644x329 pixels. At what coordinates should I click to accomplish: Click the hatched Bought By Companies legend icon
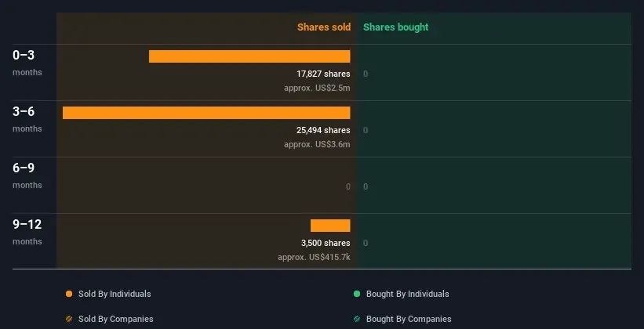(x=357, y=319)
